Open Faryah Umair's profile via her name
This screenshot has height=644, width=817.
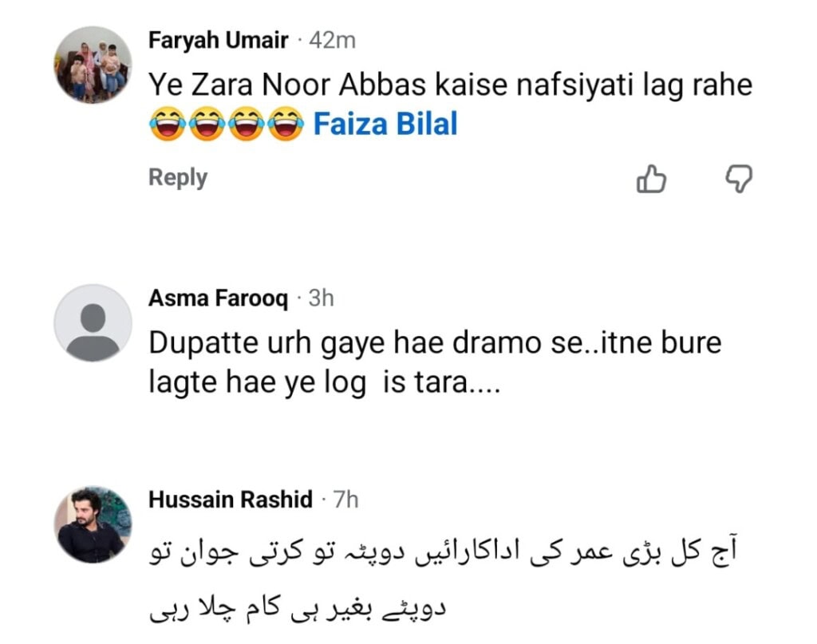click(x=219, y=40)
